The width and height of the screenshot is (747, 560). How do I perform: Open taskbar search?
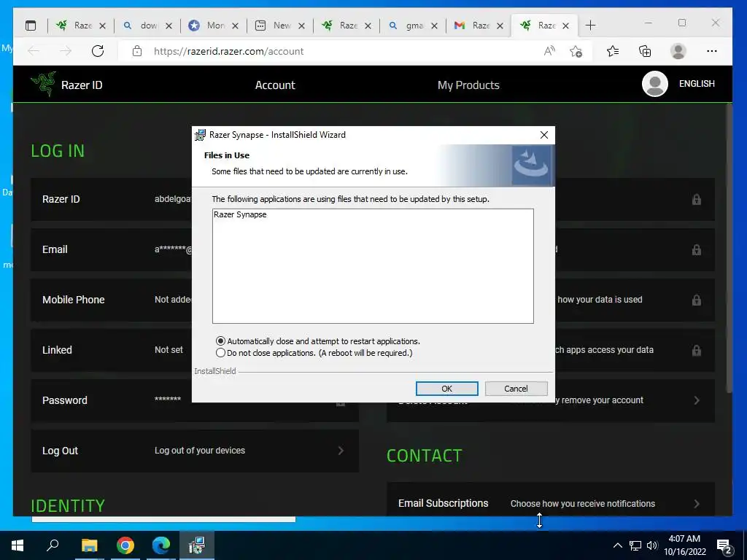tap(53, 545)
